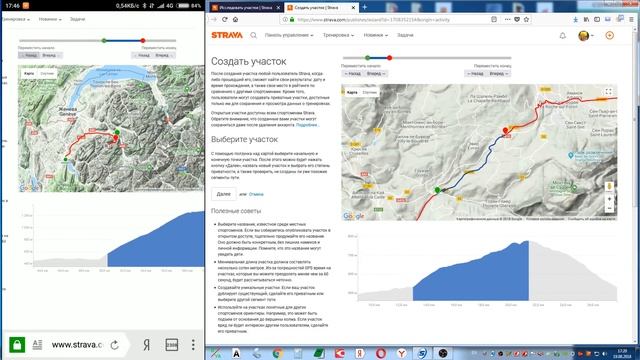Reload the page in Firefox

(x=224, y=19)
